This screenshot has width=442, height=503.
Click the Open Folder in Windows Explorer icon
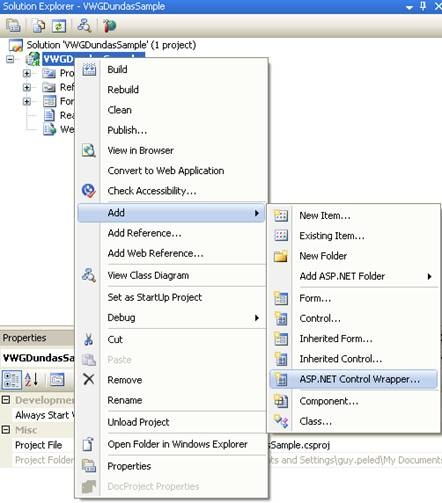(x=88, y=444)
